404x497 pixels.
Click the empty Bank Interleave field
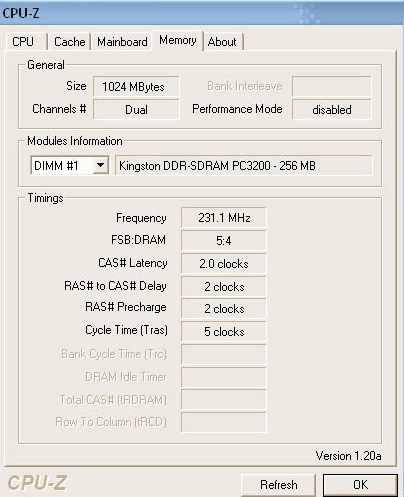point(332,86)
